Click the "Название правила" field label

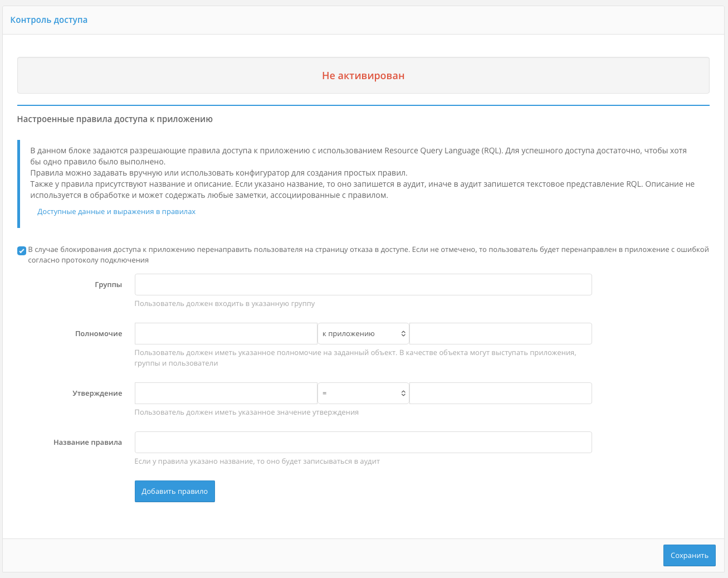point(87,443)
